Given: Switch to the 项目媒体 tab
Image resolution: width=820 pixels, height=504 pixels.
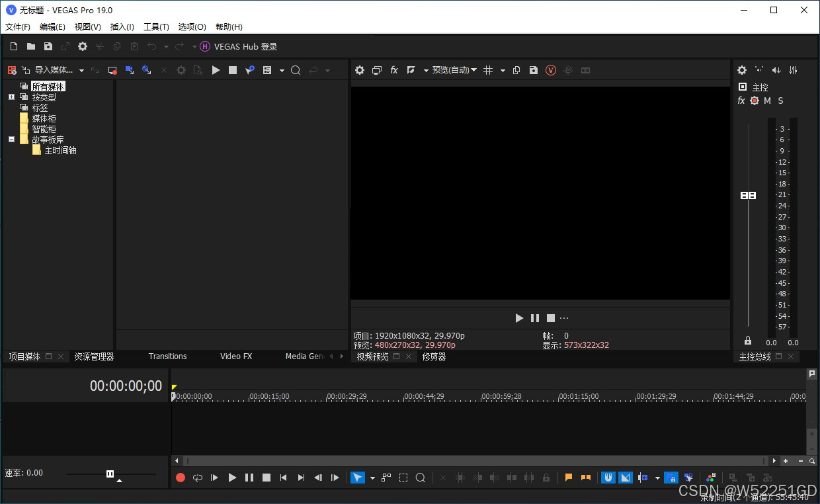Looking at the screenshot, I should pyautogui.click(x=24, y=357).
